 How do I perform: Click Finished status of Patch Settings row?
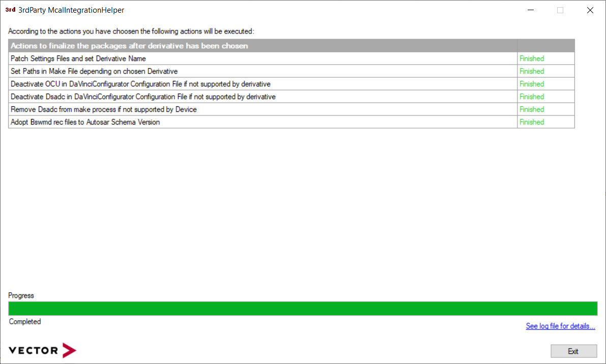pos(532,58)
